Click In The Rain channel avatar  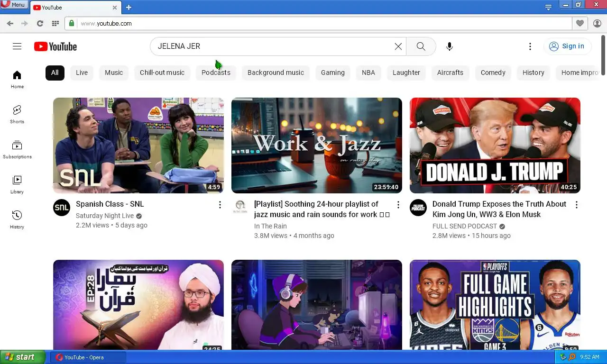point(240,208)
